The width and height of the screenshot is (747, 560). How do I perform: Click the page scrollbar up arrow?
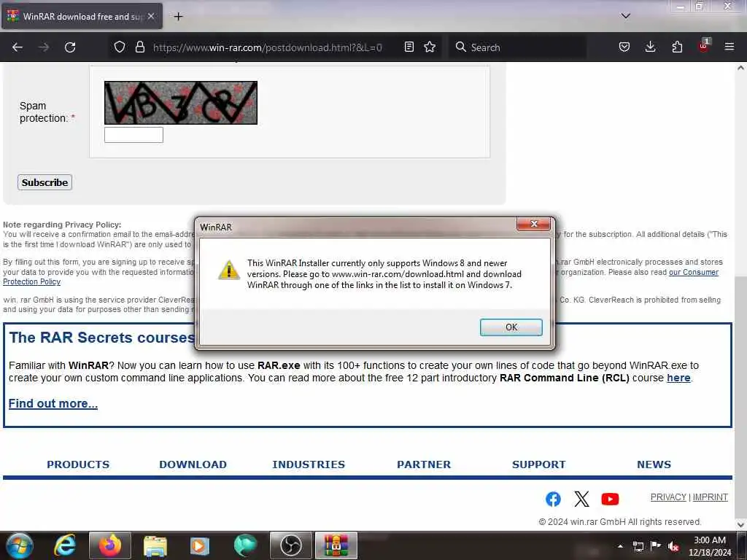tap(740, 68)
